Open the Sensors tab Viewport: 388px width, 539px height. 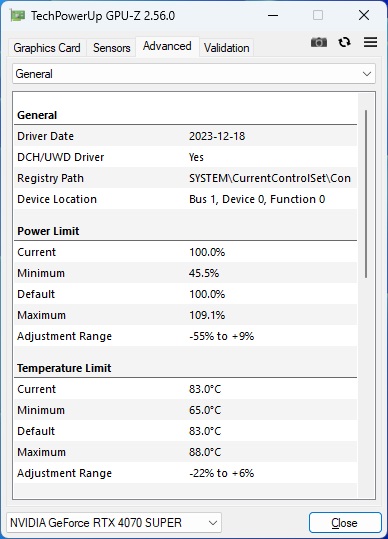coord(111,48)
